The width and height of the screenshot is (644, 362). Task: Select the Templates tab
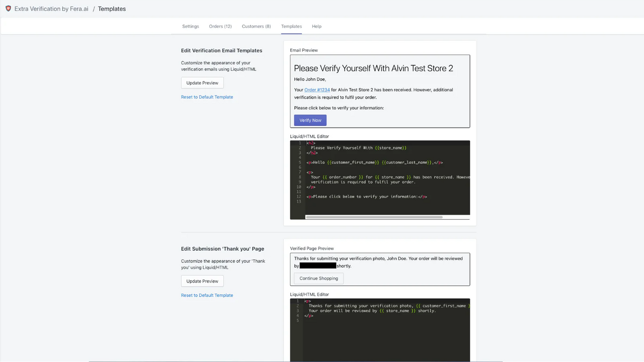point(291,26)
